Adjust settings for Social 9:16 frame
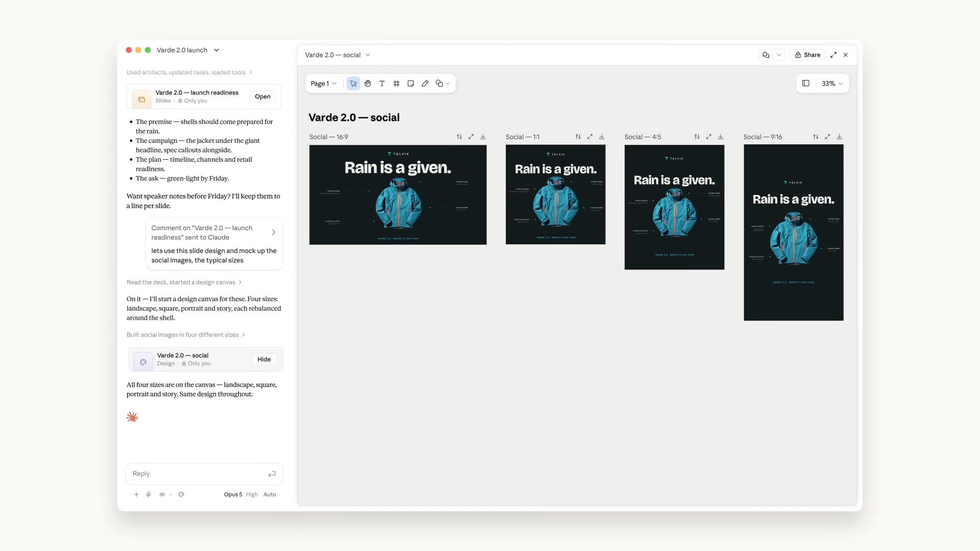 [816, 137]
